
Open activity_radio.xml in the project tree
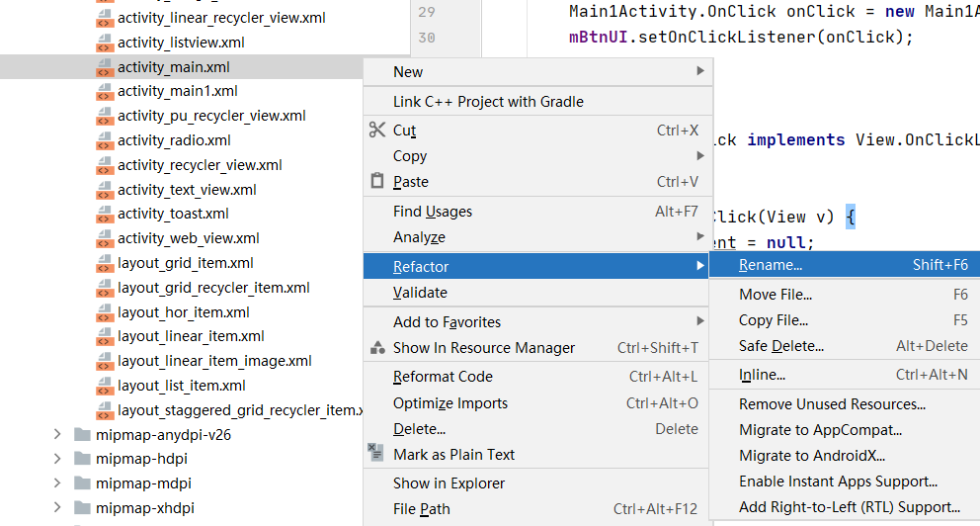pos(174,140)
